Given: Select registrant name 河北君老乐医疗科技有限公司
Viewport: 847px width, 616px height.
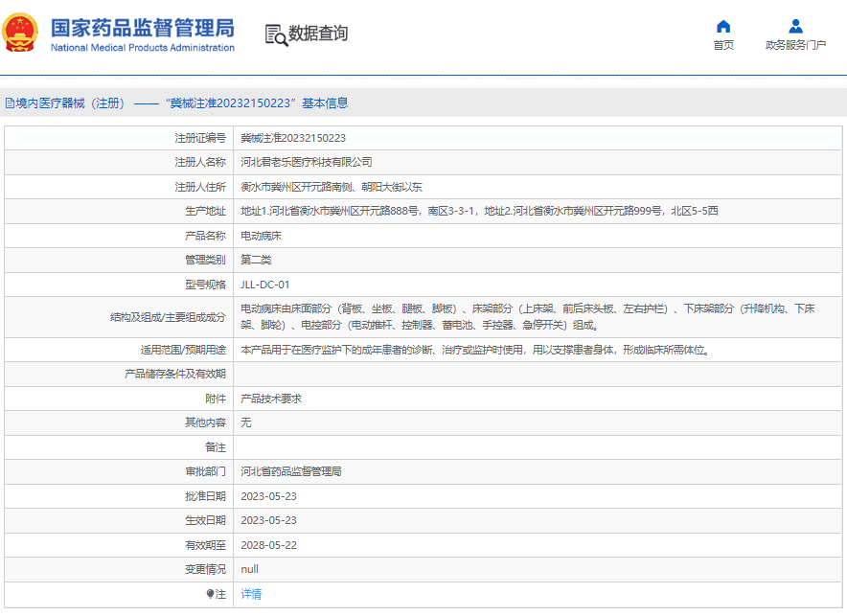Looking at the screenshot, I should [307, 162].
